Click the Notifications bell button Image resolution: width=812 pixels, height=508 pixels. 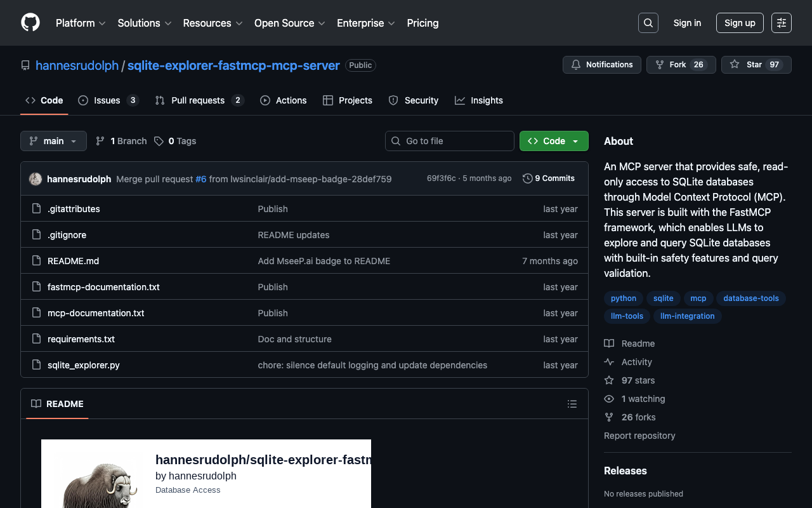coord(601,65)
